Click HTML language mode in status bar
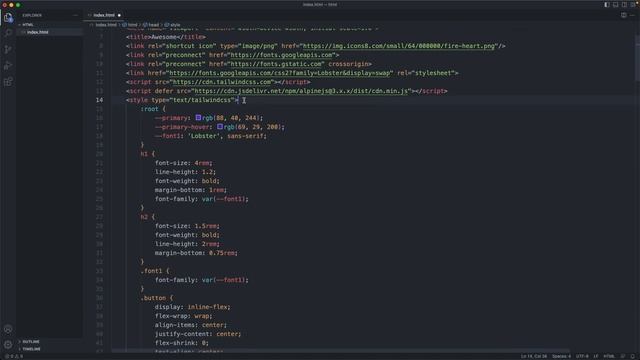The height and width of the screenshot is (360, 640). (x=609, y=356)
